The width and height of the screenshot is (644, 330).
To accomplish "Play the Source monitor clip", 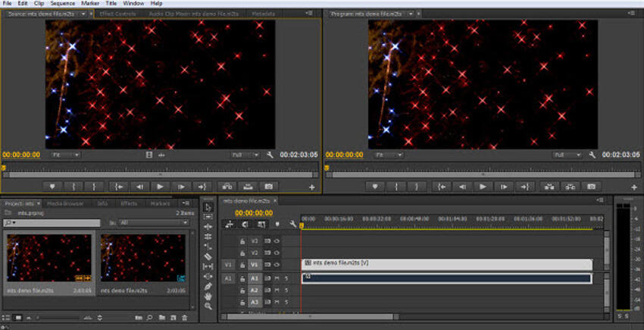I will click(x=160, y=187).
